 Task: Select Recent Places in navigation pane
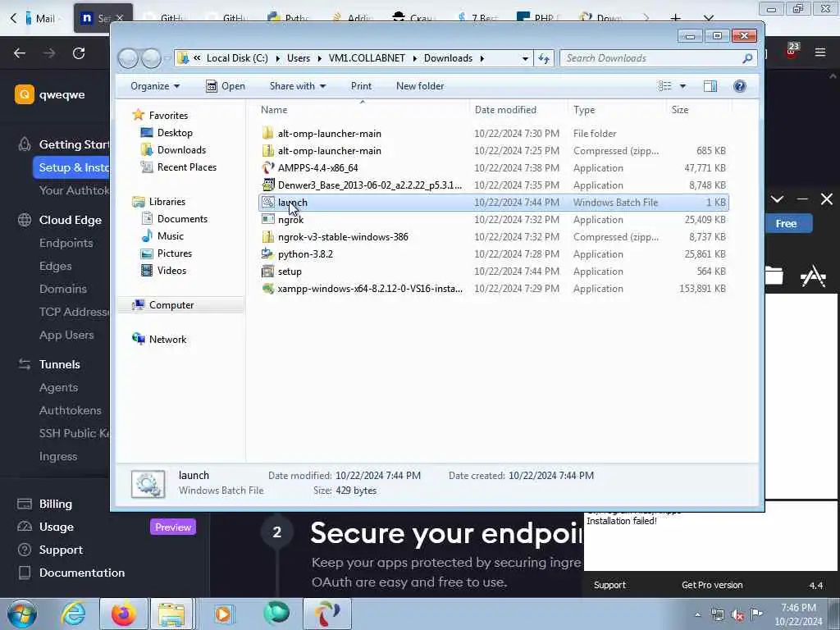(x=187, y=167)
